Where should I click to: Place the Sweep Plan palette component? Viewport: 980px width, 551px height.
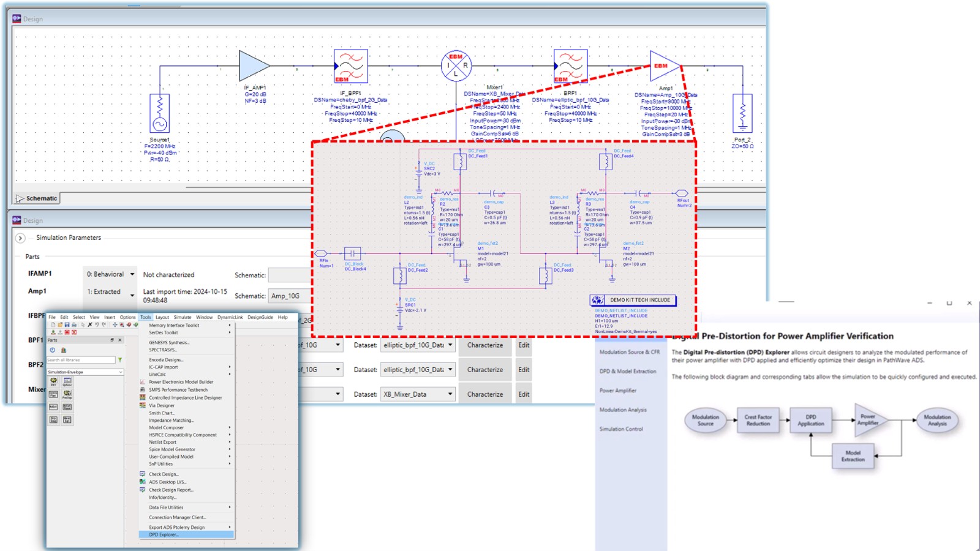[53, 394]
